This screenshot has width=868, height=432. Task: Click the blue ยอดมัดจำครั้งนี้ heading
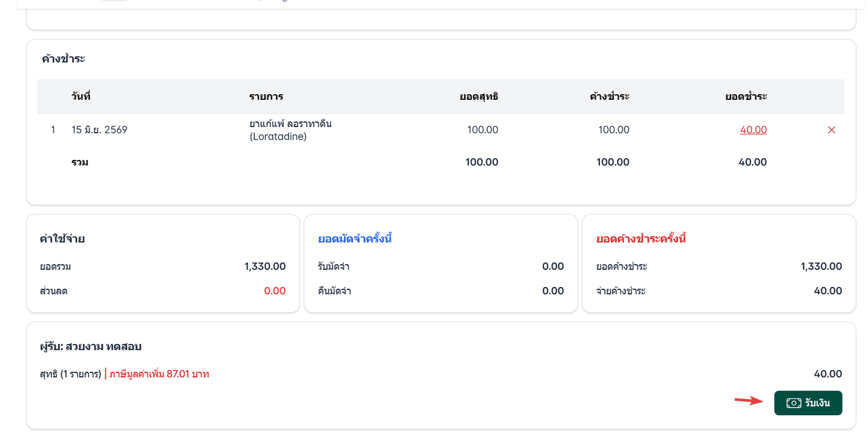pos(355,239)
